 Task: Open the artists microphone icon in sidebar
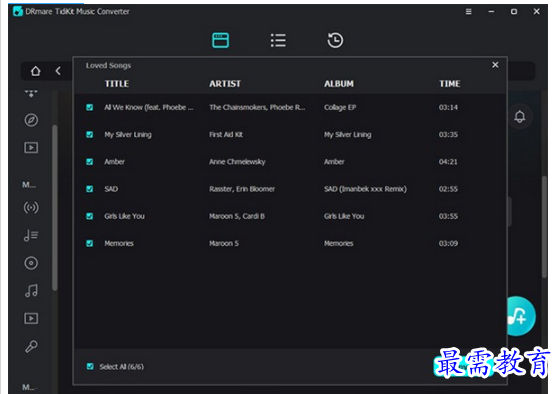tap(31, 346)
